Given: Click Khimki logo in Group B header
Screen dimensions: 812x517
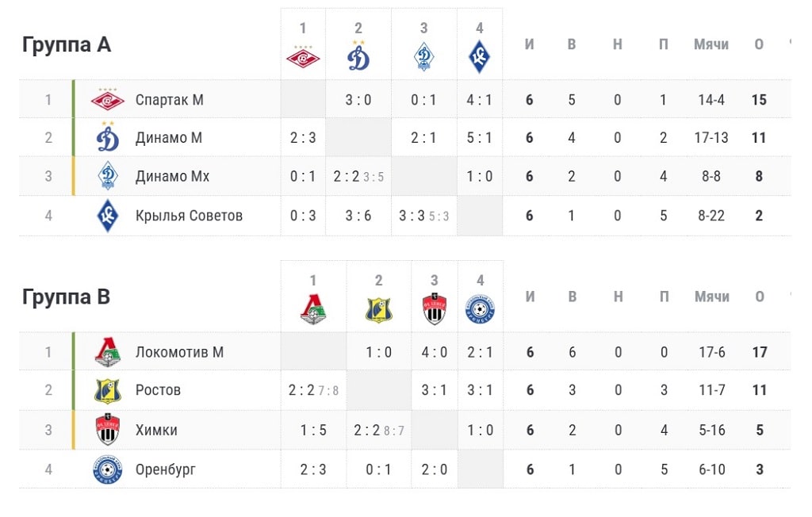Looking at the screenshot, I should pyautogui.click(x=435, y=308).
